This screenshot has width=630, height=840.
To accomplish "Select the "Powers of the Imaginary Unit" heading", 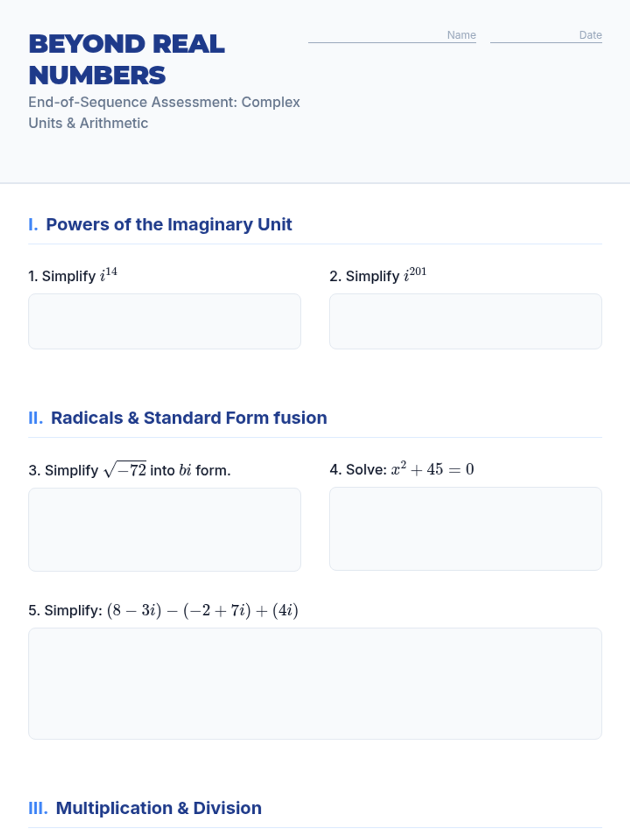I will click(169, 225).
